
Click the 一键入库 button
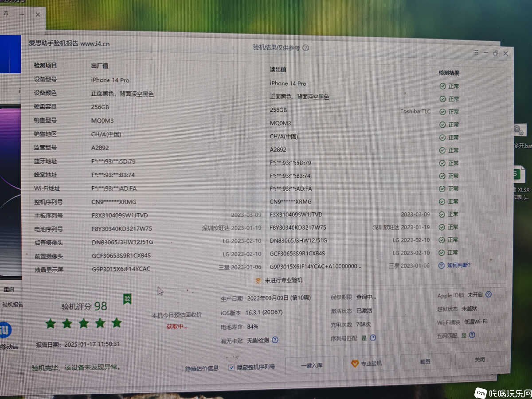(312, 365)
